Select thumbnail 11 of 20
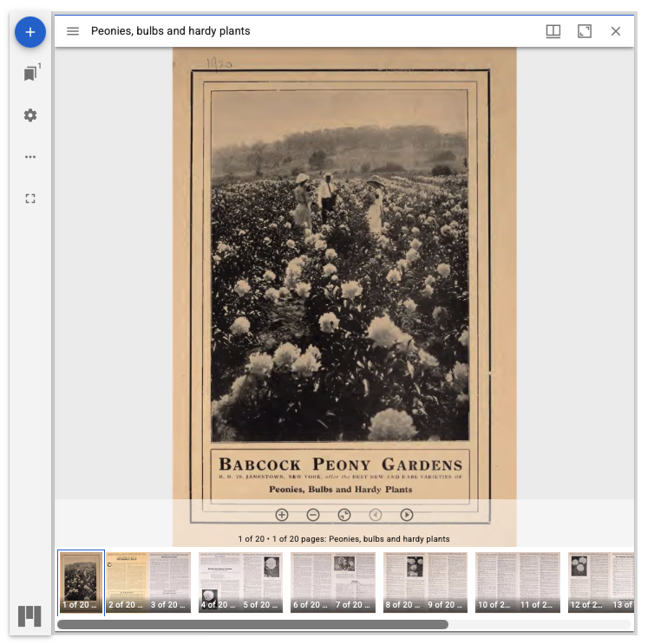 [x=540, y=582]
